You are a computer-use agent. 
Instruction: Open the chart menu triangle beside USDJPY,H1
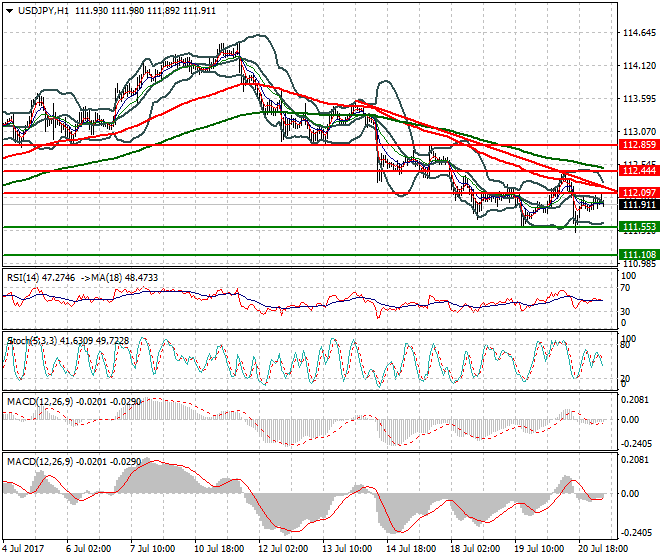pyautogui.click(x=10, y=11)
